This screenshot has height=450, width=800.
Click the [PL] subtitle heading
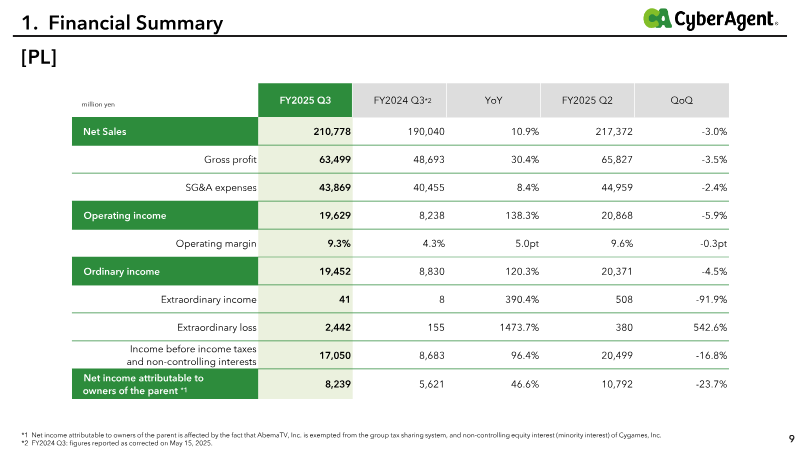(39, 57)
